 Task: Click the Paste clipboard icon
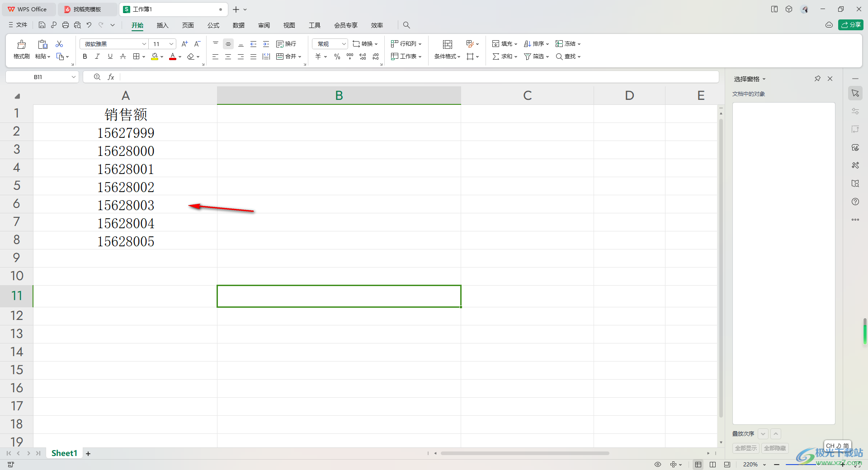point(42,44)
